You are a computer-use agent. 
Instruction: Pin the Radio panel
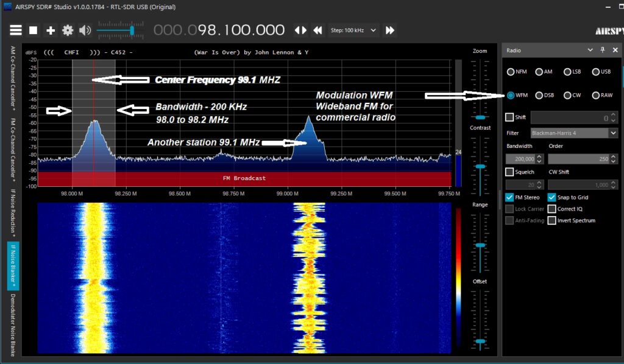pos(603,51)
